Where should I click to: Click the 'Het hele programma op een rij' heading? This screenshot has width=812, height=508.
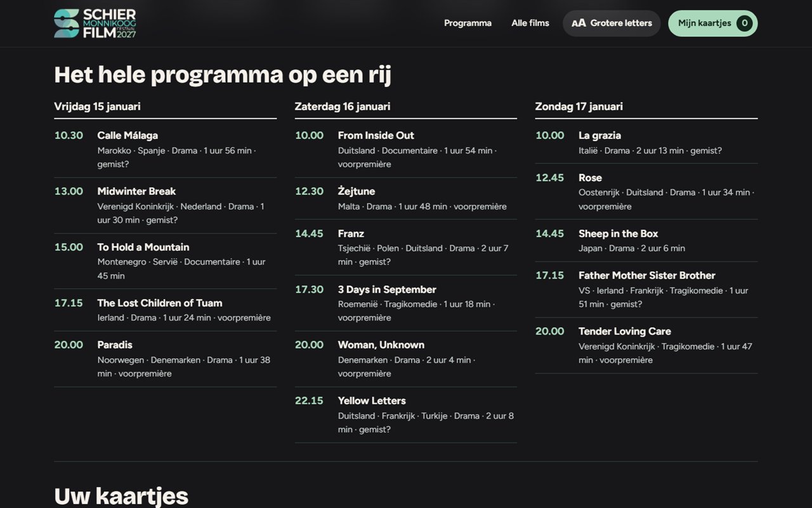pos(223,75)
